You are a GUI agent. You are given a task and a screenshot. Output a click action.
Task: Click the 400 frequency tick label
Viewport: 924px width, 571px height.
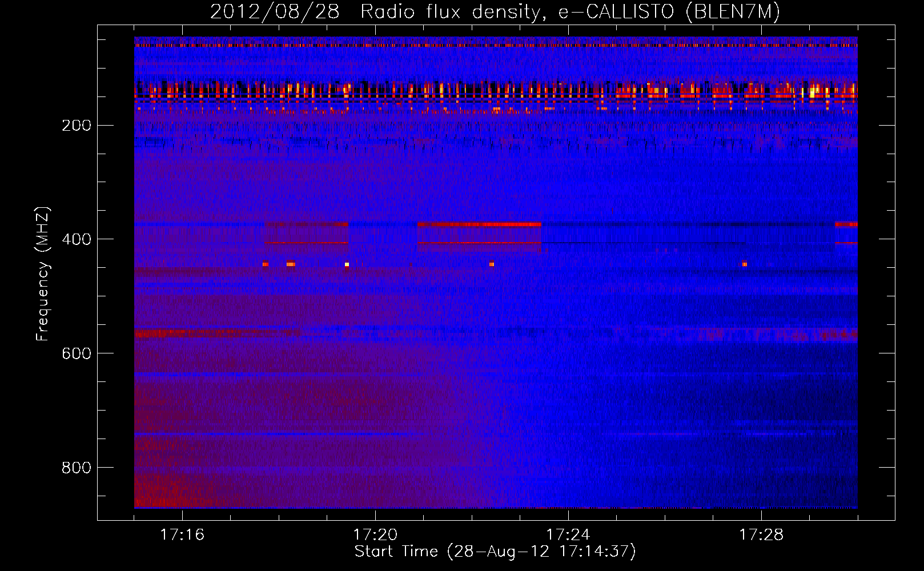[76, 240]
